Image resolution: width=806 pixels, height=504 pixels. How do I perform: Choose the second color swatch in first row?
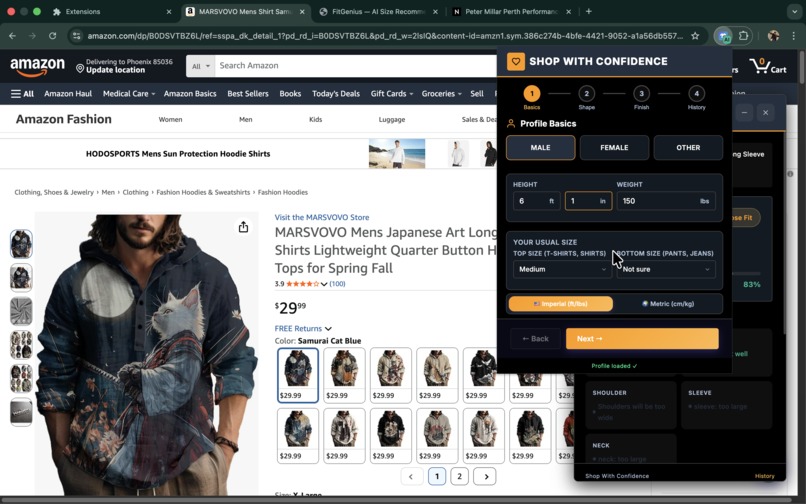pyautogui.click(x=344, y=375)
